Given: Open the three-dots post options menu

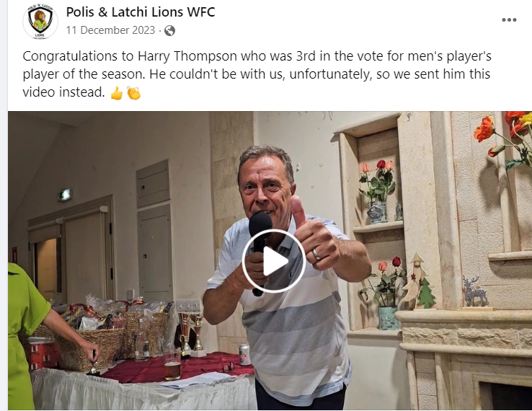Looking at the screenshot, I should pyautogui.click(x=509, y=20).
